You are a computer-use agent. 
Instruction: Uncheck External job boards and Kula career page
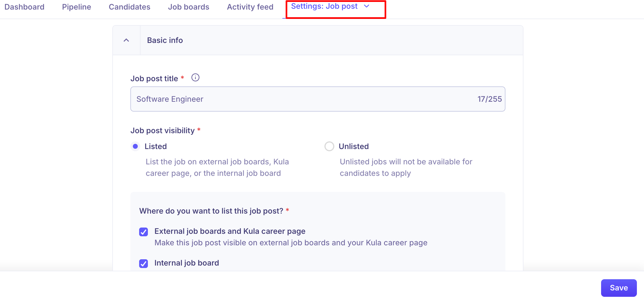pos(144,232)
